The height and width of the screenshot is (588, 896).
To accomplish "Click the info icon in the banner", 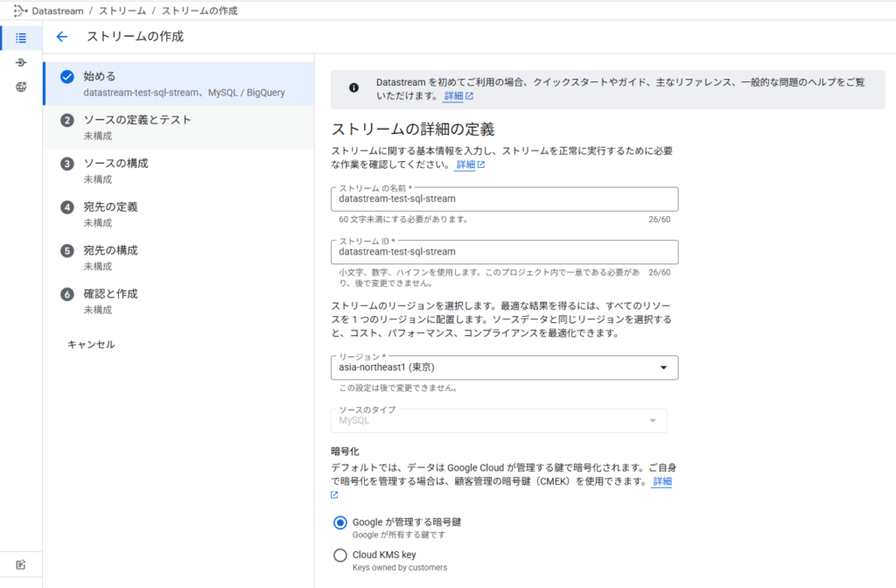I will tap(353, 88).
